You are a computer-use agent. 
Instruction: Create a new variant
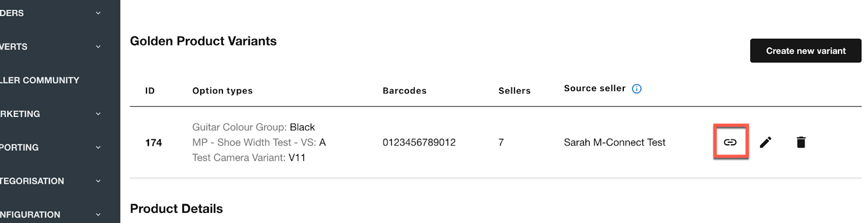coord(806,50)
